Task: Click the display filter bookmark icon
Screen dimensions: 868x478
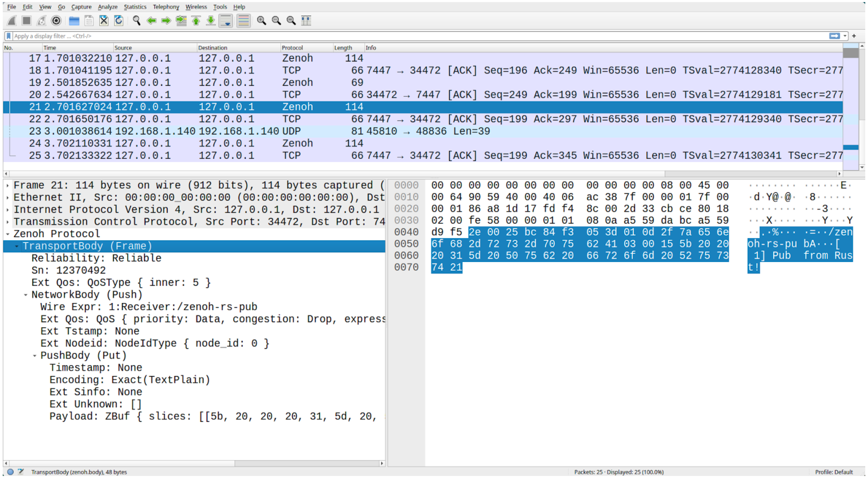Action: (x=9, y=36)
